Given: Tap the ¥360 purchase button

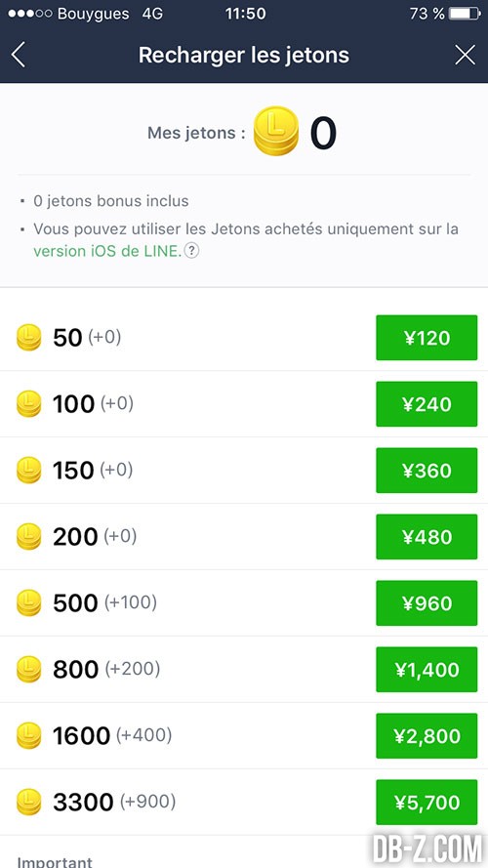Looking at the screenshot, I should point(427,471).
